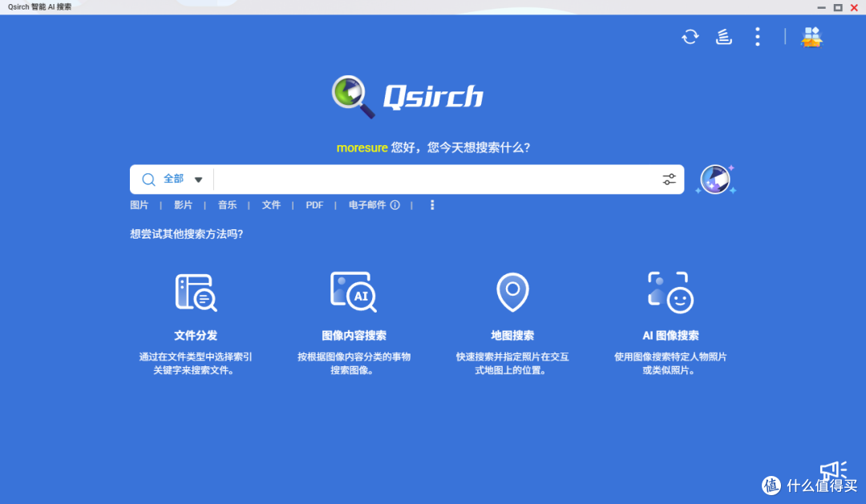Click inside the search text field
The width and height of the screenshot is (866, 504).
click(x=436, y=179)
